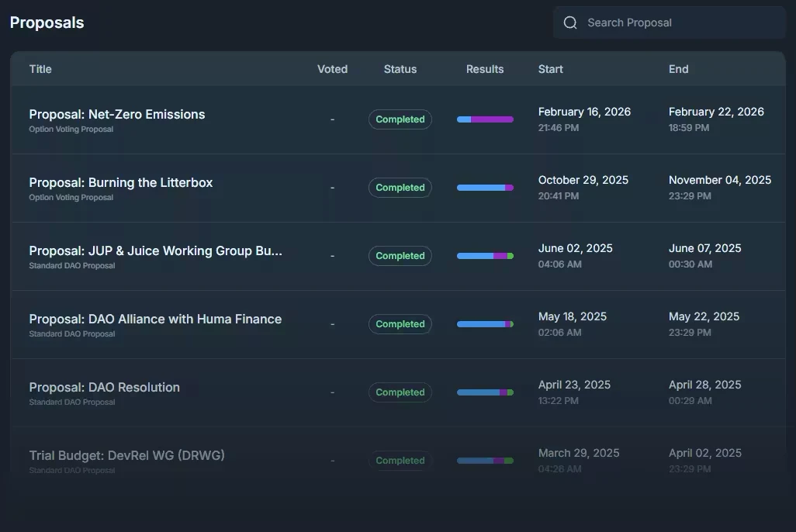Click Completed badge for Net-Zero Emissions
Image resolution: width=796 pixels, height=532 pixels.
pos(400,119)
